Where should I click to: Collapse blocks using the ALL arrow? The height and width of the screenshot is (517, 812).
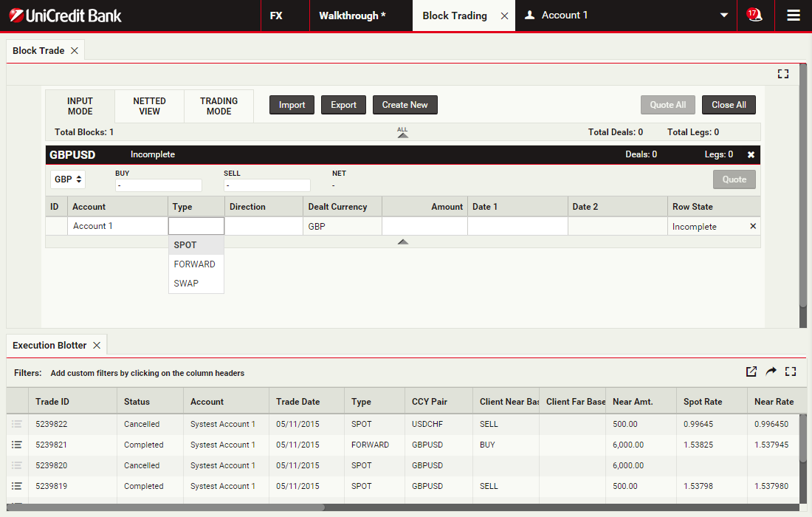click(x=402, y=134)
